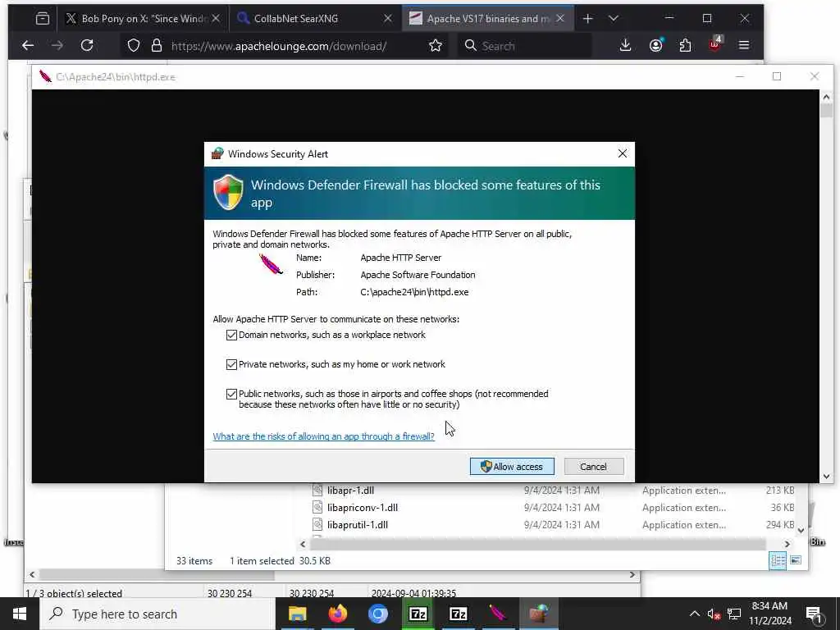List all tabs dropdown arrow
Viewport: 840px width, 630px height.
coord(614,19)
